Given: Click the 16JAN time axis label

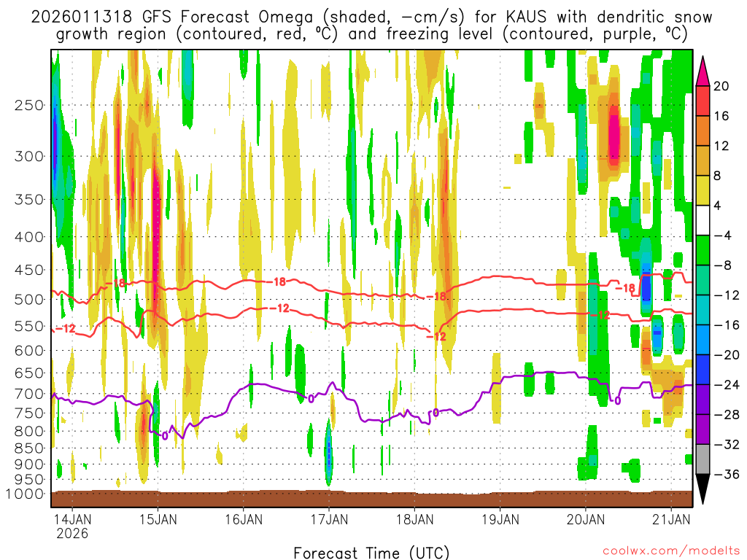Looking at the screenshot, I should pos(244,519).
